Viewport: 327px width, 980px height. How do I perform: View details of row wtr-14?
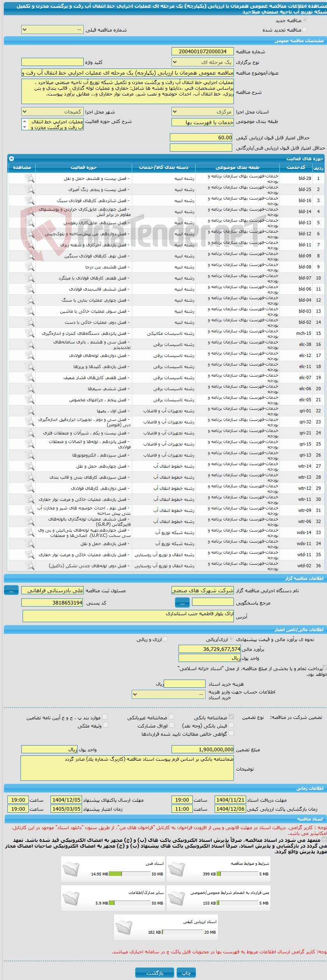(30, 466)
